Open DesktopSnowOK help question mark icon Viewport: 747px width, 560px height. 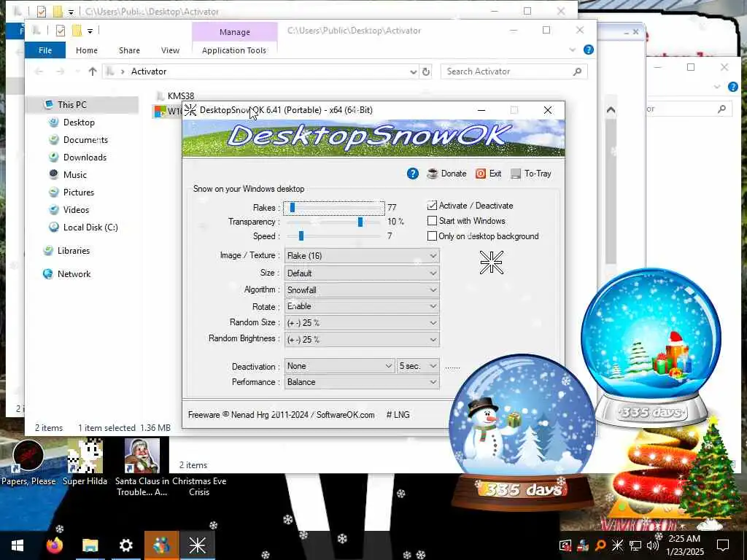413,174
